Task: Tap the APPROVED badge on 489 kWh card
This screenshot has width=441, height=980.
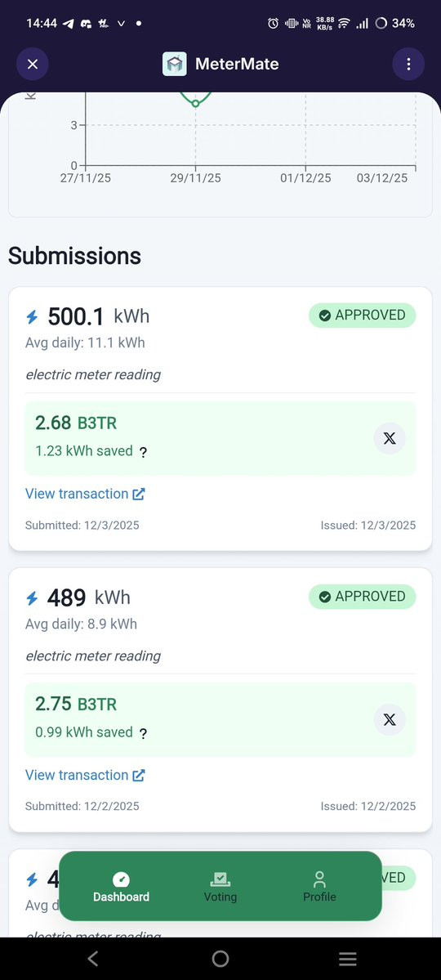Action: [x=363, y=597]
